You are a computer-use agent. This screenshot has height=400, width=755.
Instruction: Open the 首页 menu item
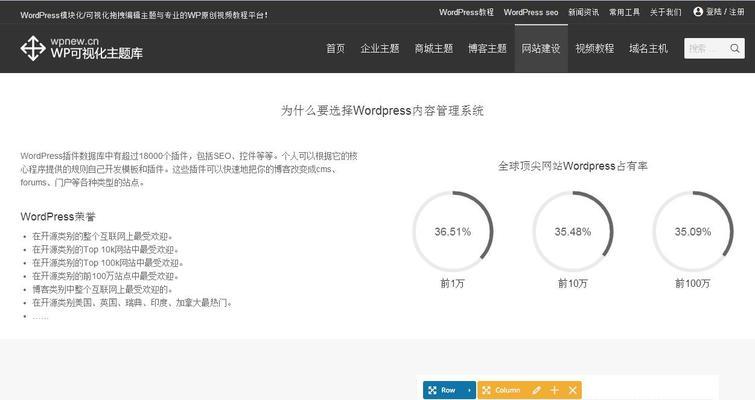(x=335, y=49)
